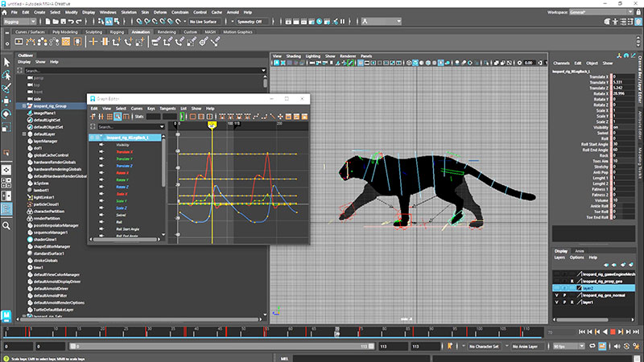Toggle the R display type for leopard_rig_proxy_geo layer
644x362 pixels.
(x=572, y=281)
